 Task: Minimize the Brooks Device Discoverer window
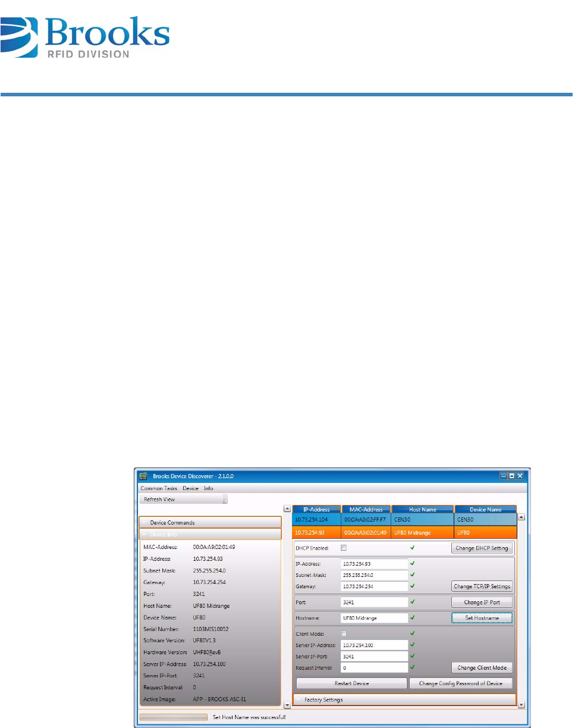point(503,476)
